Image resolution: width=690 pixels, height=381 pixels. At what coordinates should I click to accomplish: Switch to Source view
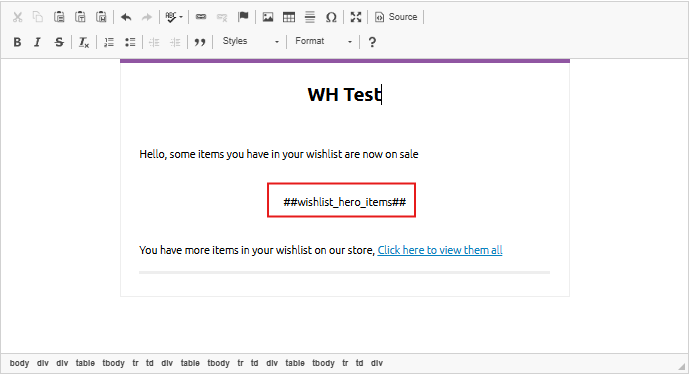396,17
